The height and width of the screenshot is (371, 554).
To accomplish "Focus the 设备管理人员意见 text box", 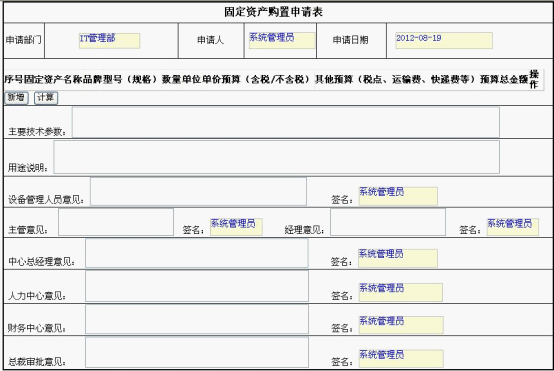I will pyautogui.click(x=198, y=191).
